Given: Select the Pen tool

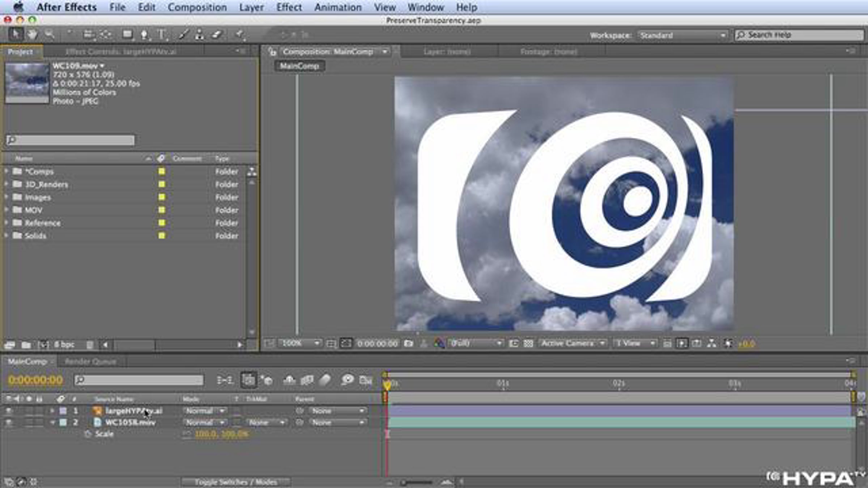Looking at the screenshot, I should click(x=144, y=35).
